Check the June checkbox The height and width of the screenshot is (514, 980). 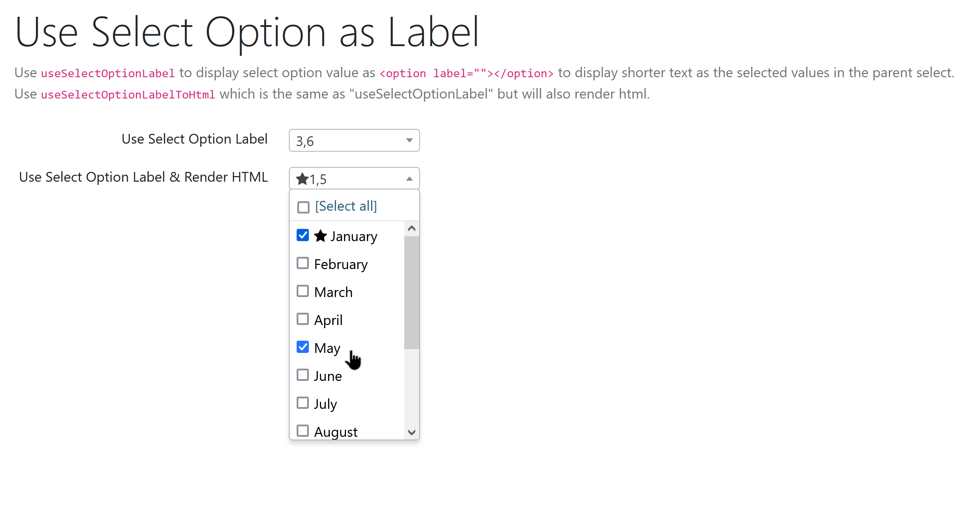tap(303, 375)
